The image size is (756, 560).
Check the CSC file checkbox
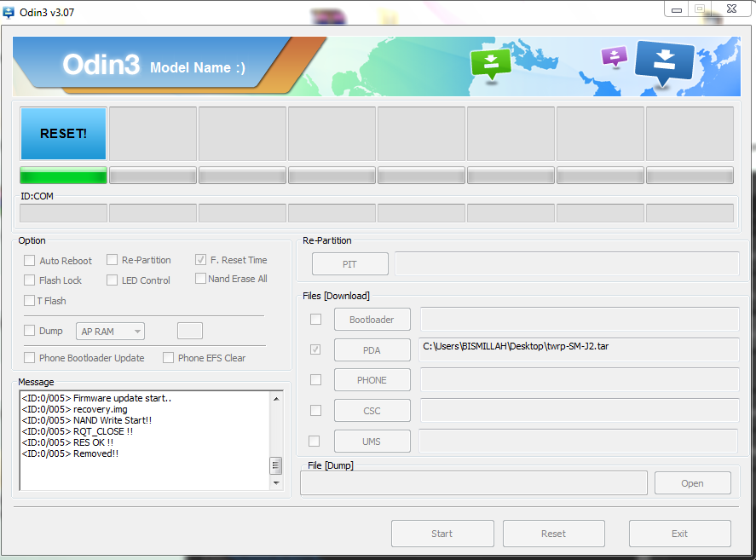(316, 411)
